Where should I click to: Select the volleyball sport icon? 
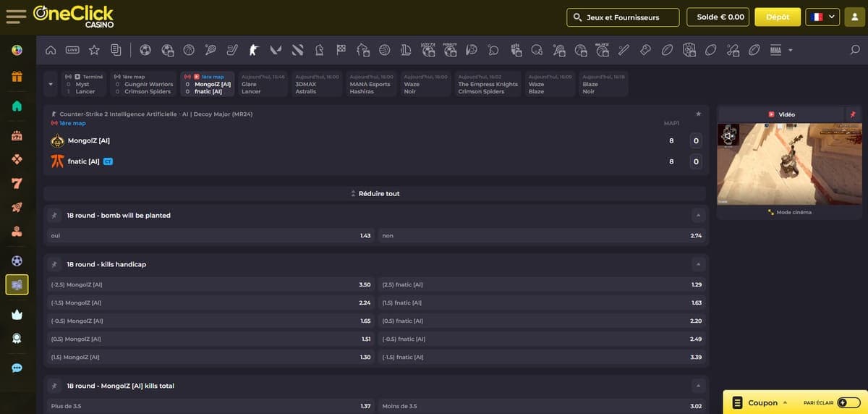384,50
